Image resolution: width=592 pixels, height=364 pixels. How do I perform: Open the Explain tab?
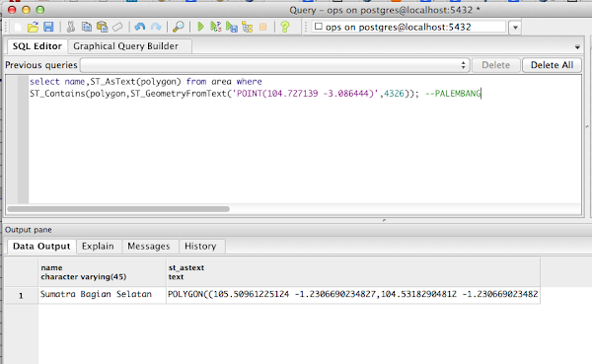pyautogui.click(x=98, y=247)
